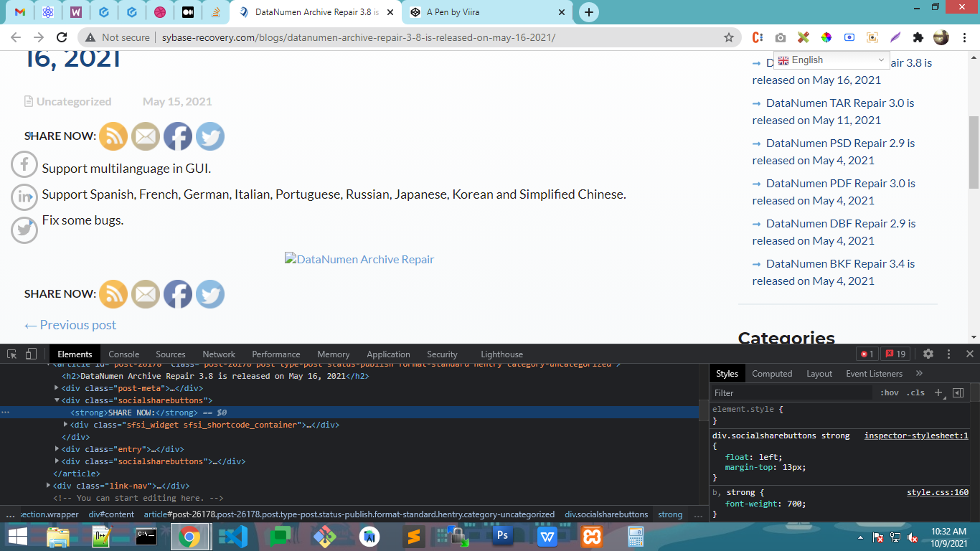Viewport: 980px width, 551px height.
Task: Click the Styles Filter input field
Action: point(792,392)
